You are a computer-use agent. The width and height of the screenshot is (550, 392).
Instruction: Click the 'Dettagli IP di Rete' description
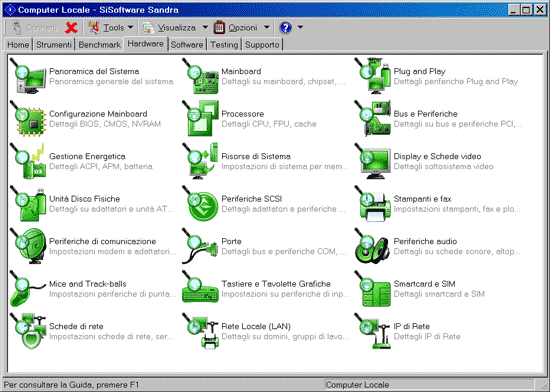point(427,337)
